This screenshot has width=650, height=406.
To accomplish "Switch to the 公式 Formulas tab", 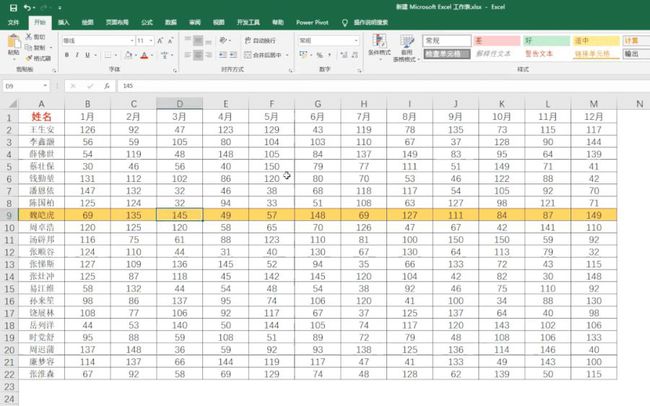I will [147, 22].
